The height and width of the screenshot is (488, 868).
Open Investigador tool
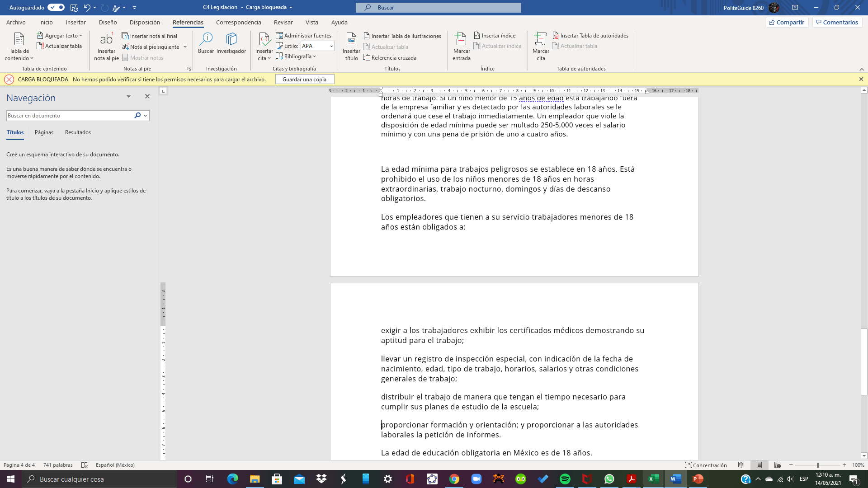click(231, 43)
